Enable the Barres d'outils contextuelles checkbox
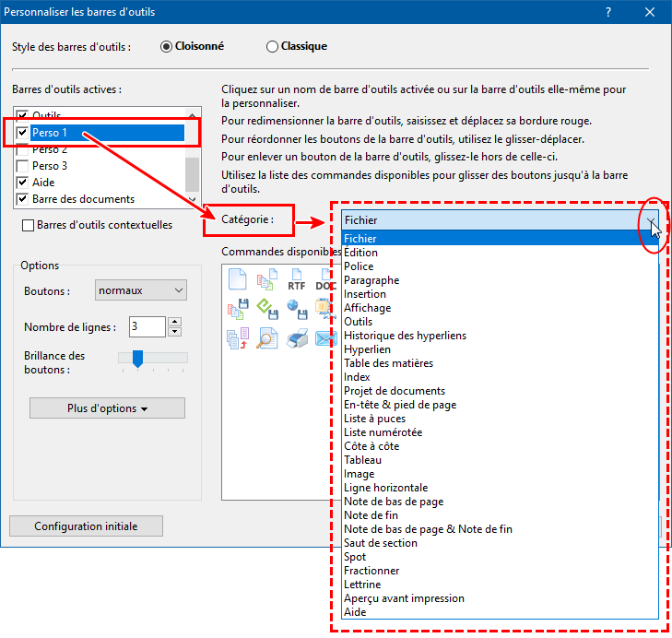This screenshot has height=638, width=672. (x=29, y=225)
